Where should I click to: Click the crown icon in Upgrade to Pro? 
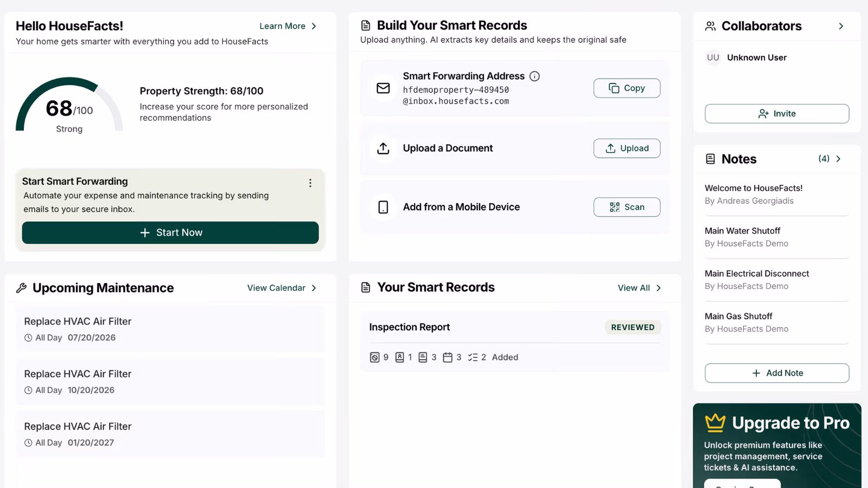[715, 423]
